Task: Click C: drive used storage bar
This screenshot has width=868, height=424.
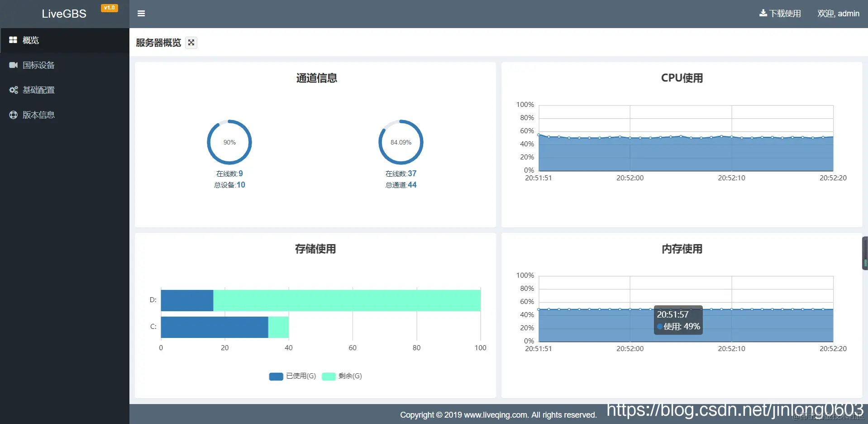Action: [215, 327]
